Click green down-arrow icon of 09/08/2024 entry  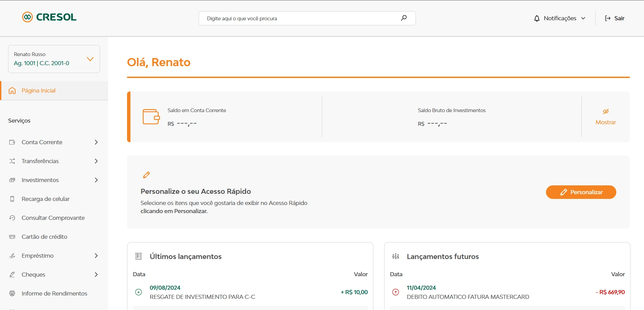pyautogui.click(x=139, y=292)
